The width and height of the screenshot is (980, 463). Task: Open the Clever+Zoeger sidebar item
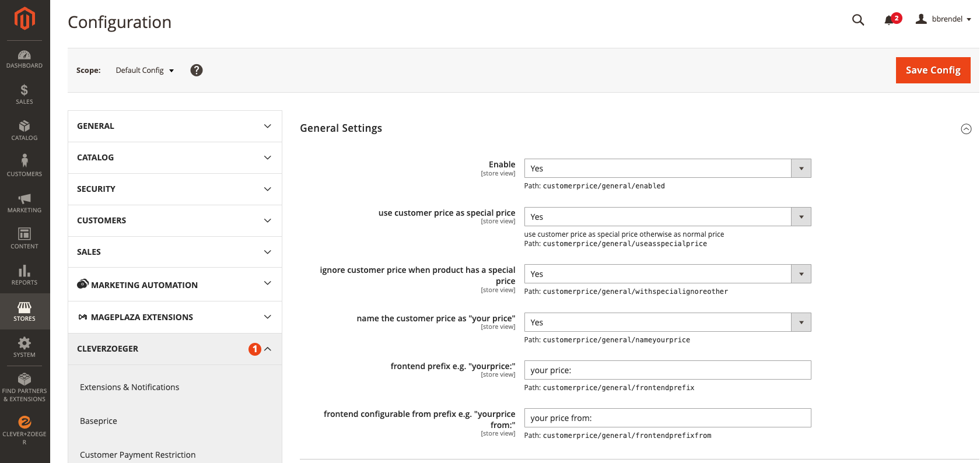click(24, 430)
